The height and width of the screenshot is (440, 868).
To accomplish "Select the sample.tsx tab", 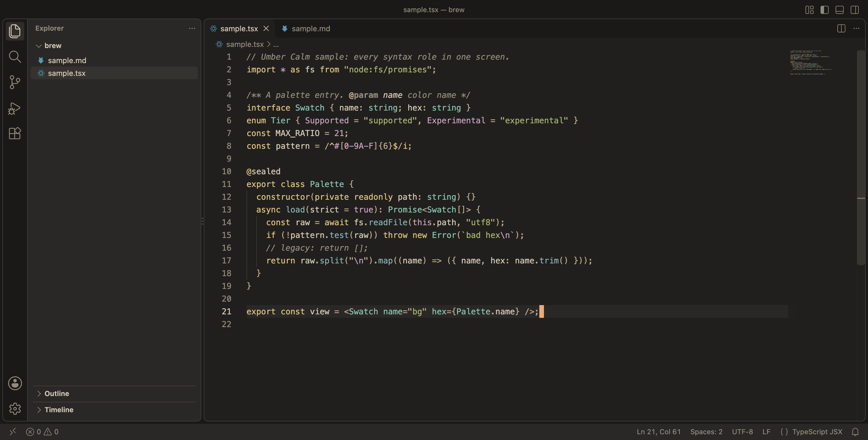I will point(239,29).
